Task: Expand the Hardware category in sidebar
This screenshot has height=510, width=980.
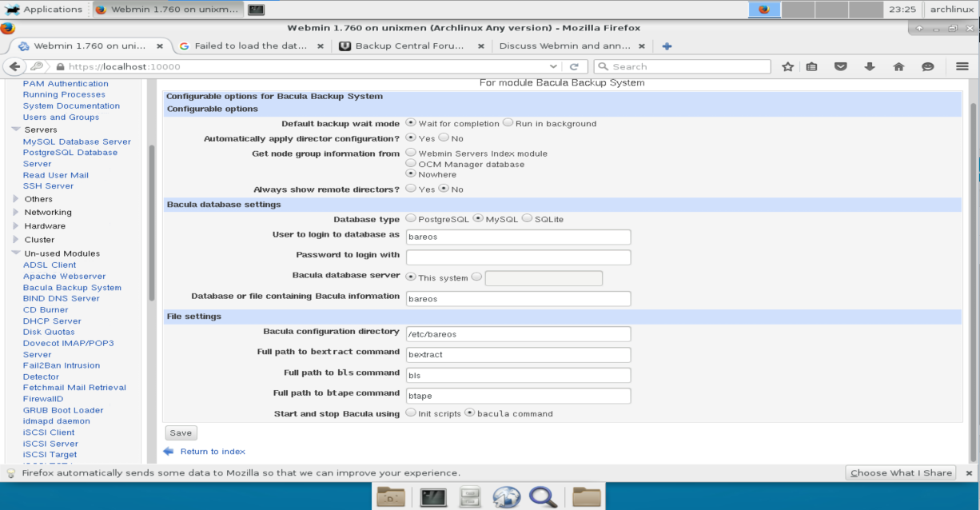Action: click(x=16, y=226)
